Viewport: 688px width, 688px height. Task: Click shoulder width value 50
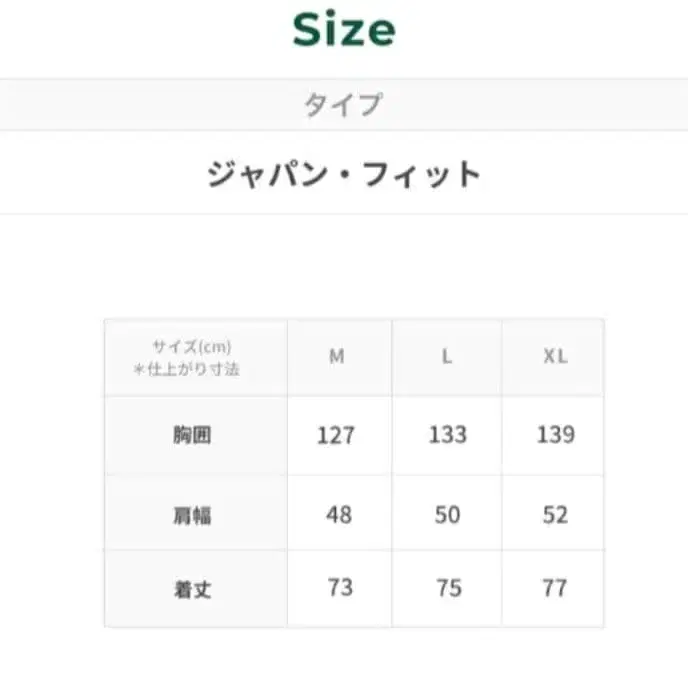point(447,514)
